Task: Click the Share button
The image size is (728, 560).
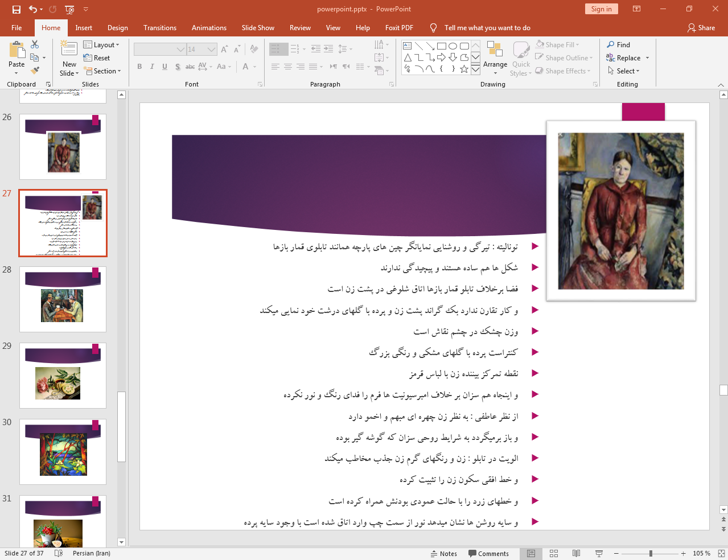Action: 701,27
